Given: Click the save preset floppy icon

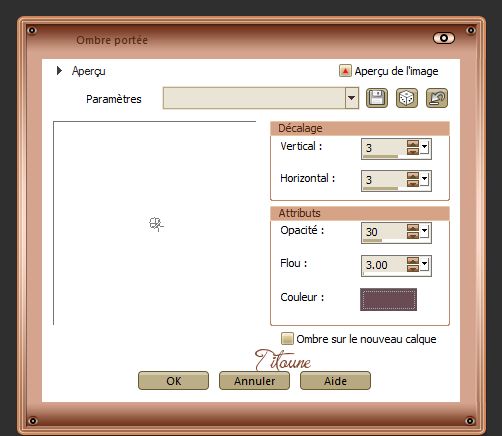Looking at the screenshot, I should [x=377, y=98].
